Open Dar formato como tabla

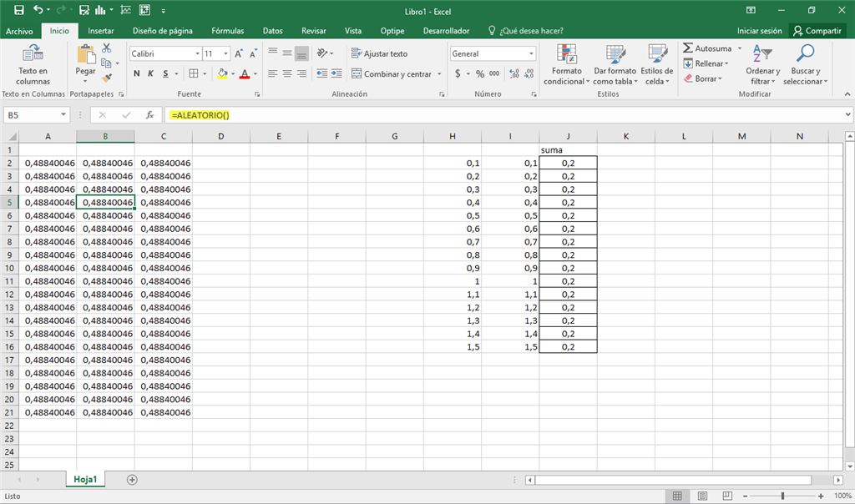coord(615,65)
